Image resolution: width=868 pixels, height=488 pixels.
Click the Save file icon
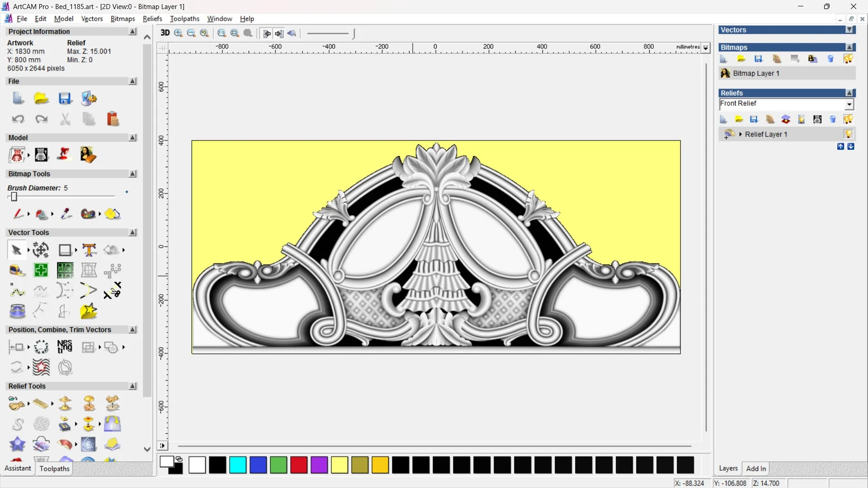(x=65, y=99)
